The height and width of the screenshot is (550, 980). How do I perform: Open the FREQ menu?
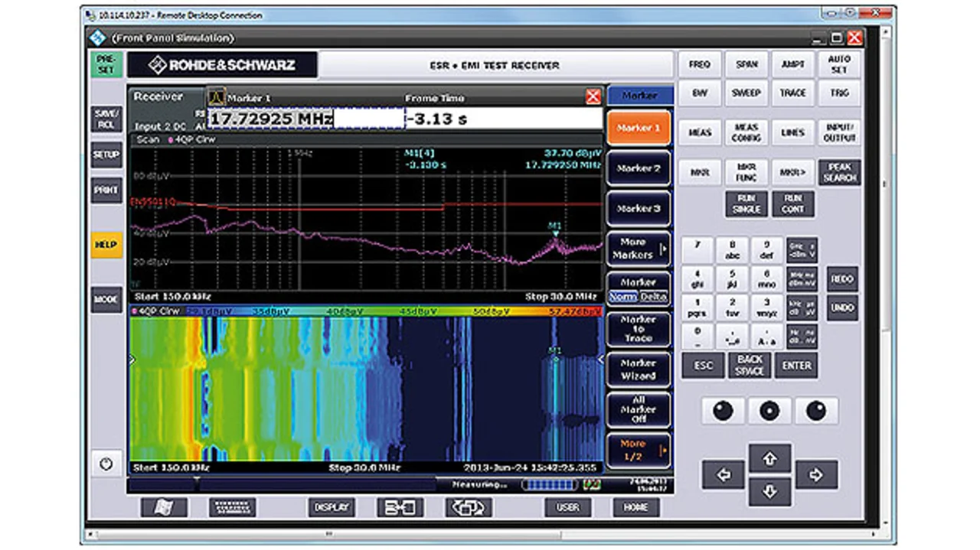(x=700, y=65)
